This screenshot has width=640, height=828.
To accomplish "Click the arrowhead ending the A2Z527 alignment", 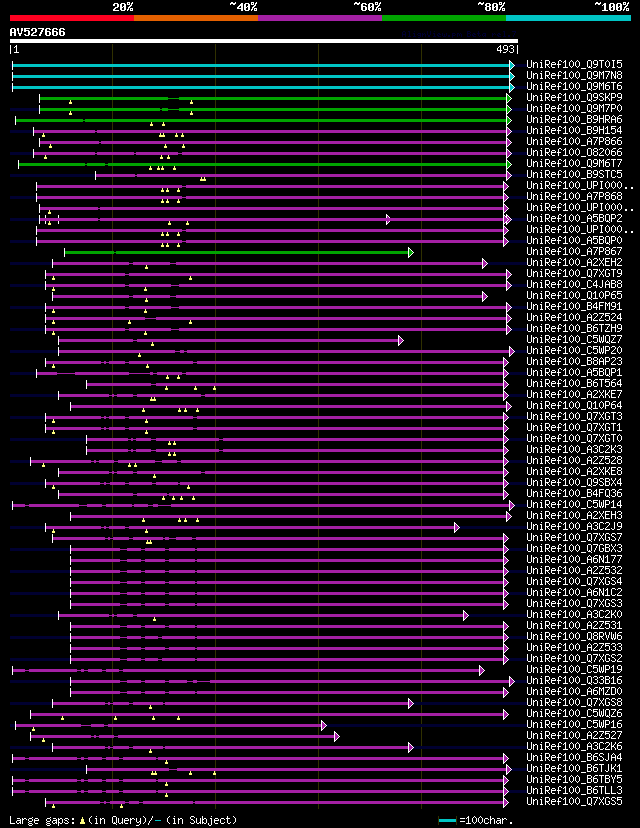I will click(x=337, y=737).
